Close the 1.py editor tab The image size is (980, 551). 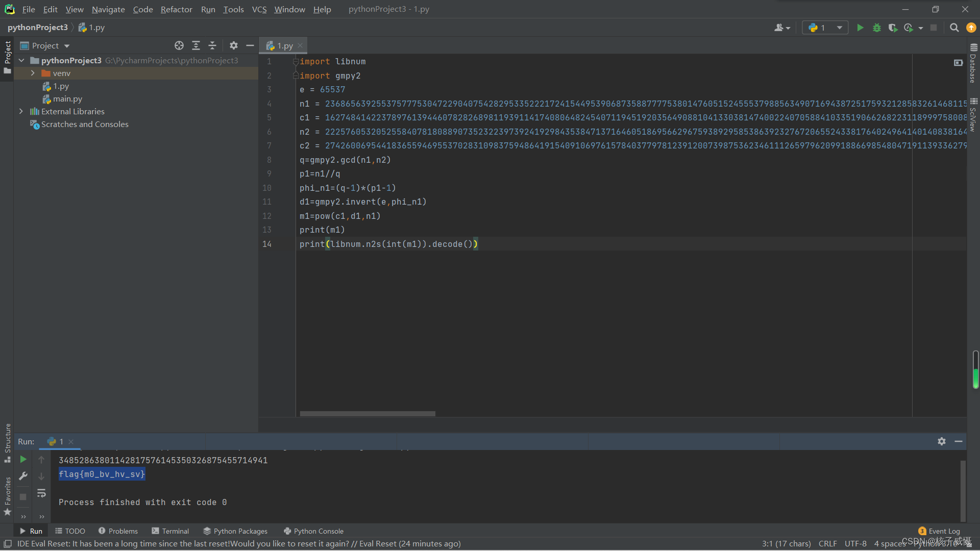[x=300, y=45]
